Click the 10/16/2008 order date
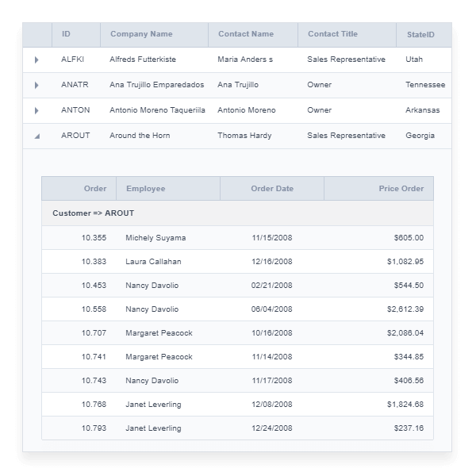This screenshot has width=476, height=476. (x=272, y=333)
